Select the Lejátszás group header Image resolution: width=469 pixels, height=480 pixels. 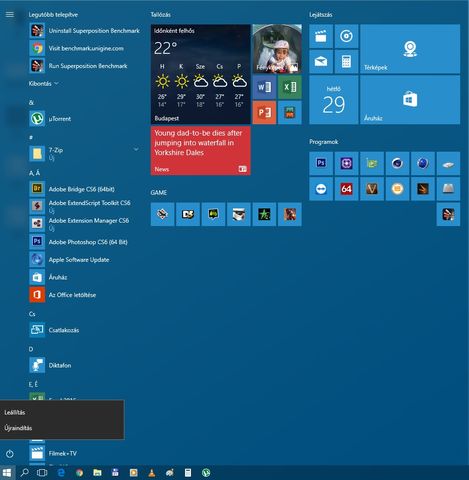click(x=321, y=14)
